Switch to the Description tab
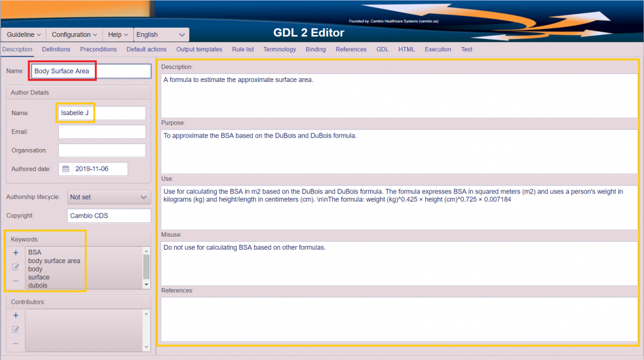 click(x=18, y=49)
